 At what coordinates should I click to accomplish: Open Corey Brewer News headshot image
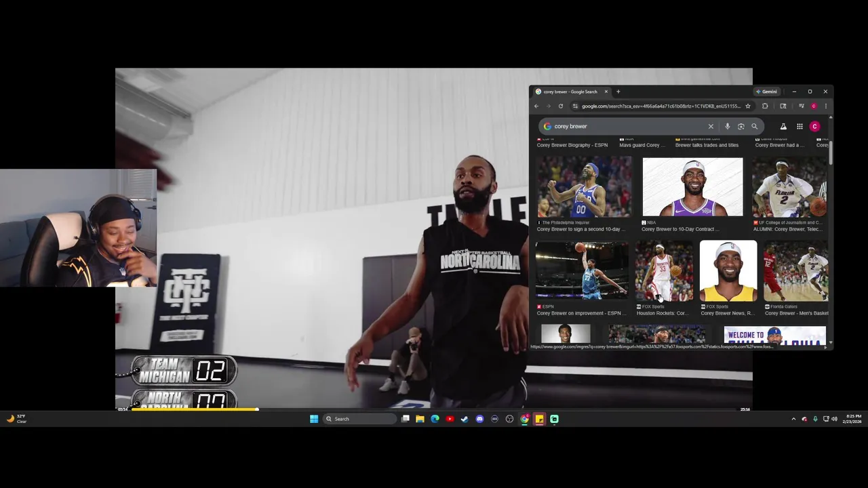[728, 270]
